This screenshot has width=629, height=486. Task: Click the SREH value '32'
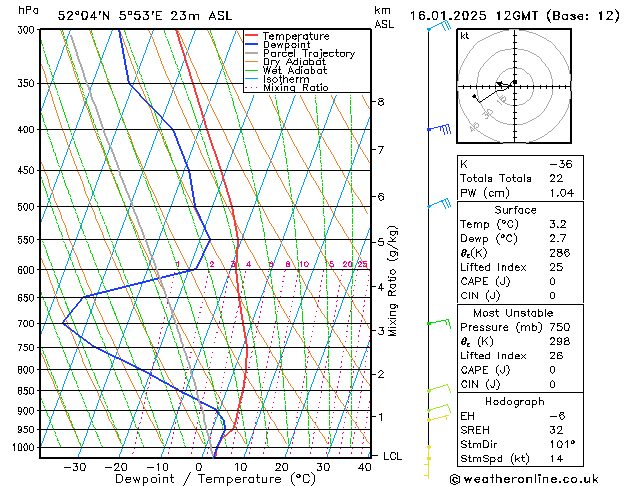click(556, 430)
